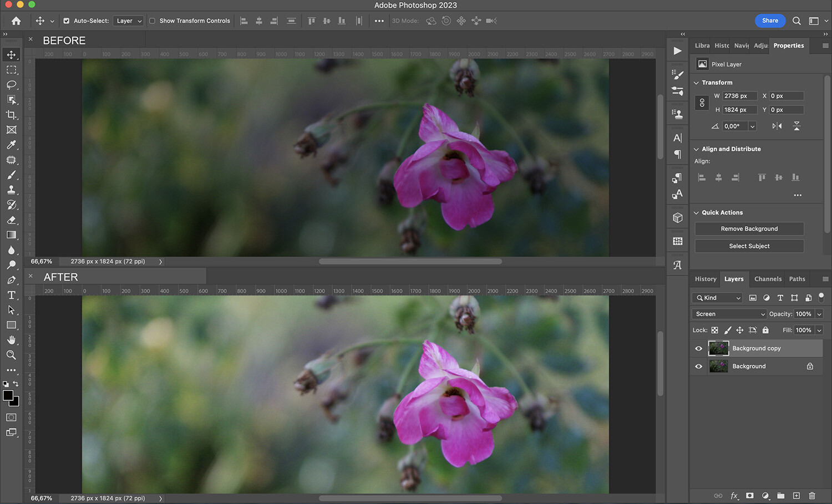This screenshot has width=832, height=504.
Task: Select the Crop tool
Action: click(x=11, y=115)
